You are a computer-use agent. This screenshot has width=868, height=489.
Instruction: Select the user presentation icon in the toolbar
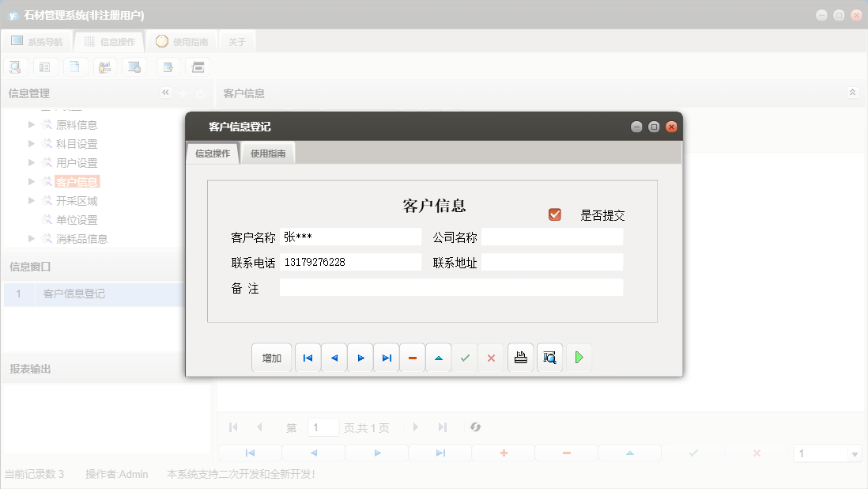(105, 66)
